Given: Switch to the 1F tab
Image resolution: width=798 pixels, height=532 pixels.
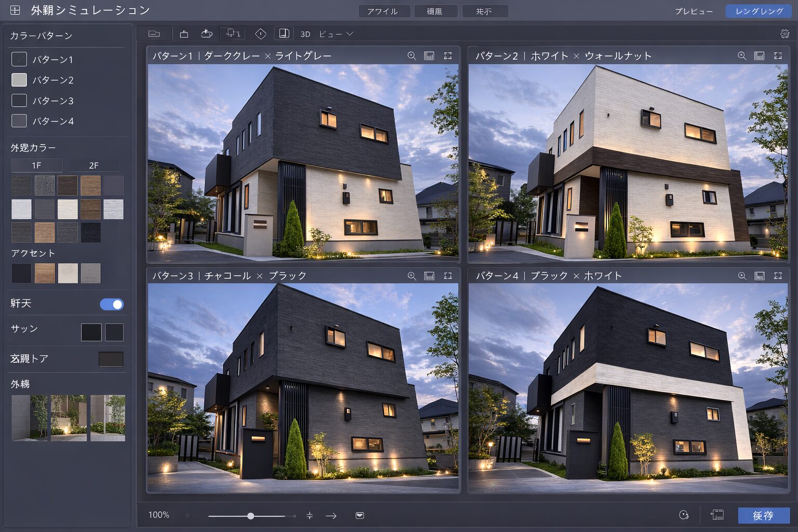Looking at the screenshot, I should (x=36, y=165).
